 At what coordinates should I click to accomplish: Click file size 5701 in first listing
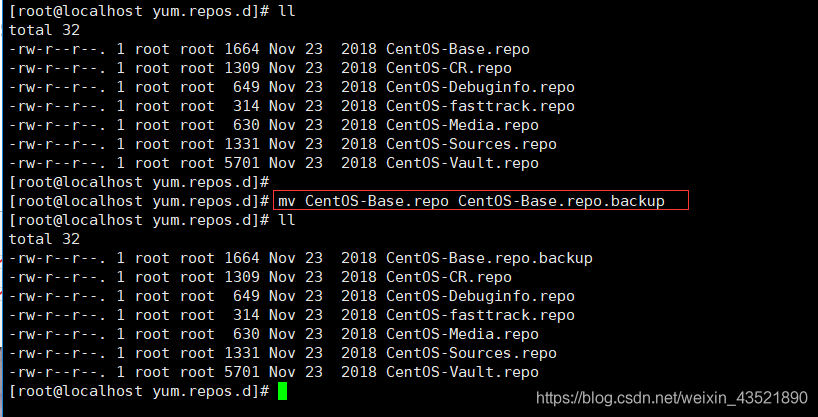click(242, 163)
